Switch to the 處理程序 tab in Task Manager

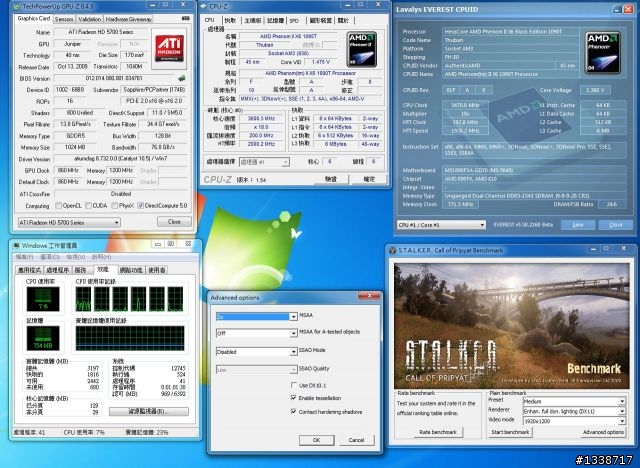point(58,270)
